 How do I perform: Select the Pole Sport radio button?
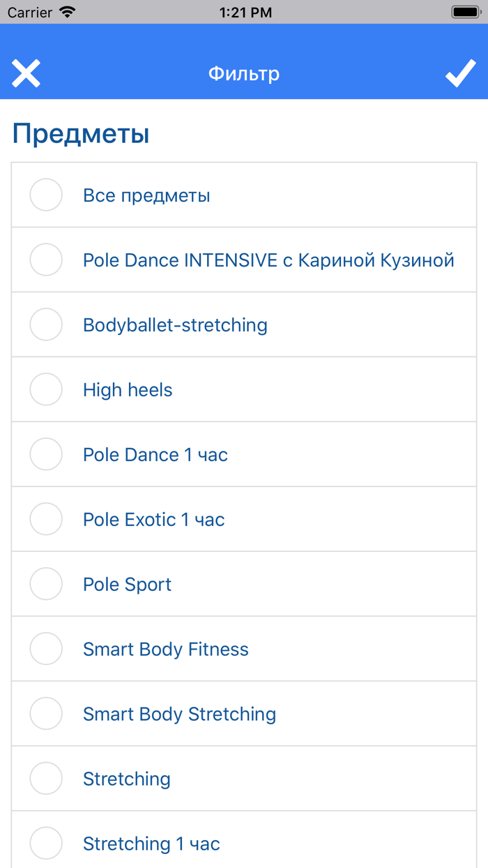46,584
